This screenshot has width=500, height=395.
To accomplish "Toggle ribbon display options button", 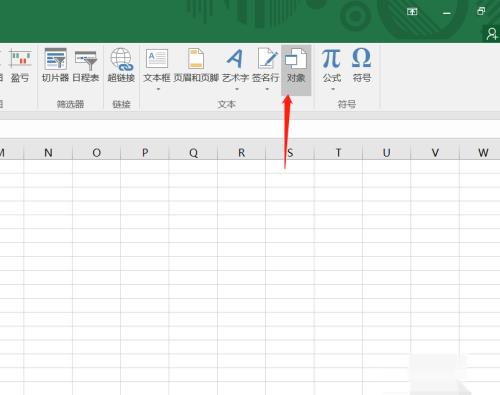I will (412, 12).
